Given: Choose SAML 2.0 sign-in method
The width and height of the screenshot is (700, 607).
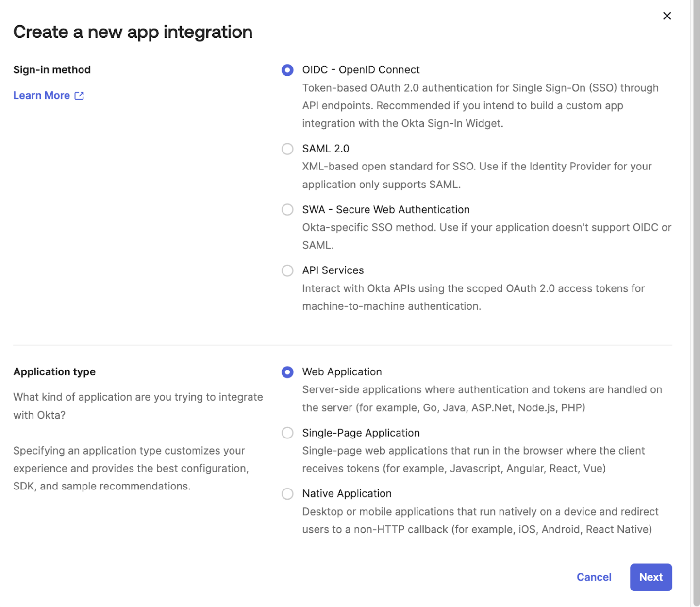Looking at the screenshot, I should 287,149.
